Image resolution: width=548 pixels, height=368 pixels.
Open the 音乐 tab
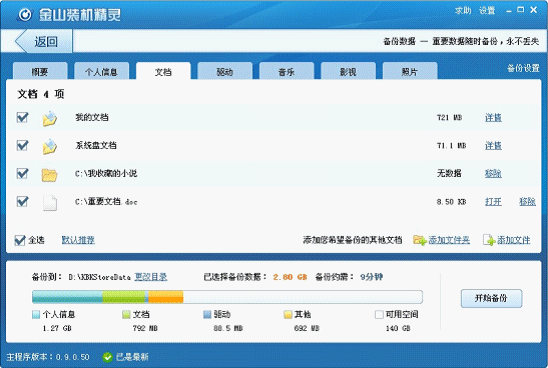[x=287, y=71]
